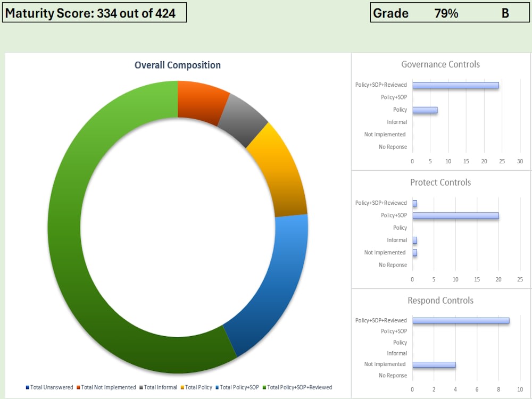Select the gray Total Informal legend marker
Image resolution: width=532 pixels, height=399 pixels.
141,387
